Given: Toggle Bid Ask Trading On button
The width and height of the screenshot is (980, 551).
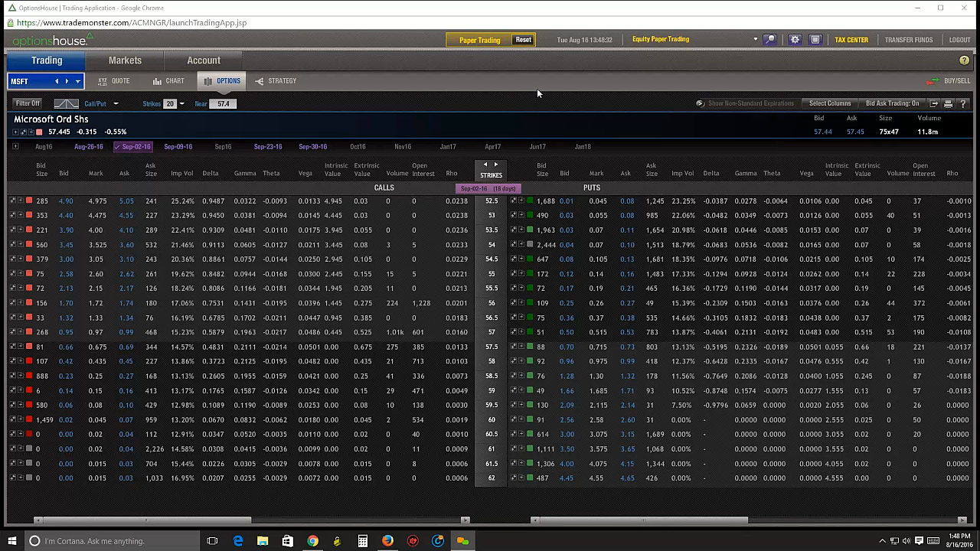Looking at the screenshot, I should (892, 103).
